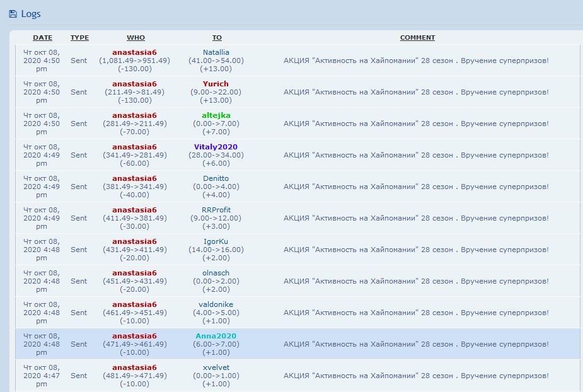
Task: Click the floppy disk icon beside Logs
Action: click(x=13, y=14)
